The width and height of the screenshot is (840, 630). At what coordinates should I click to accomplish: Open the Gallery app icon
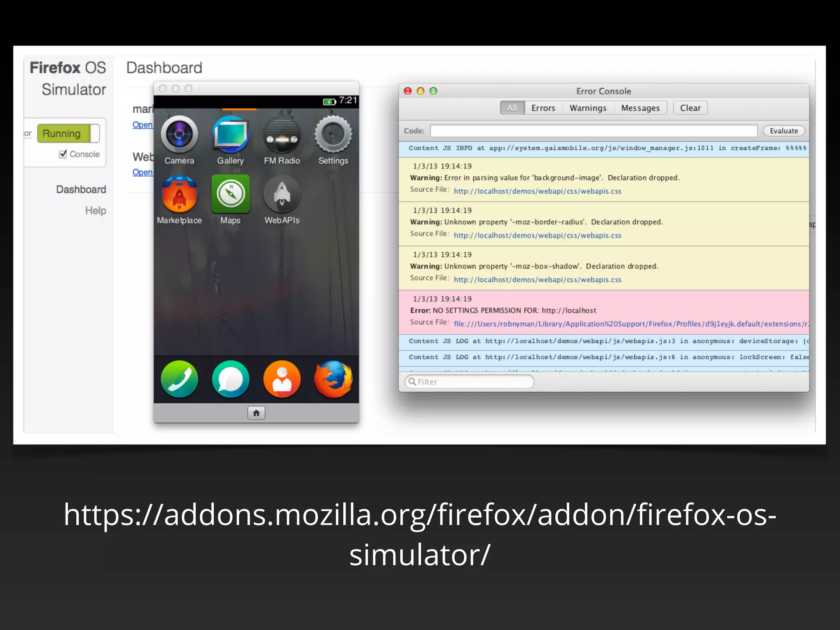tap(231, 135)
